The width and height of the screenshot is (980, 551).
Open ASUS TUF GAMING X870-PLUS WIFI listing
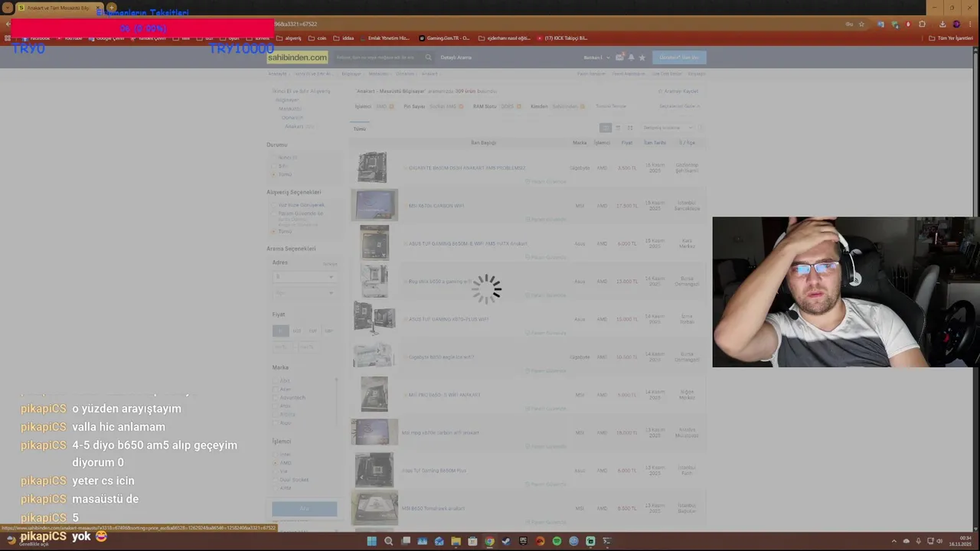(449, 319)
